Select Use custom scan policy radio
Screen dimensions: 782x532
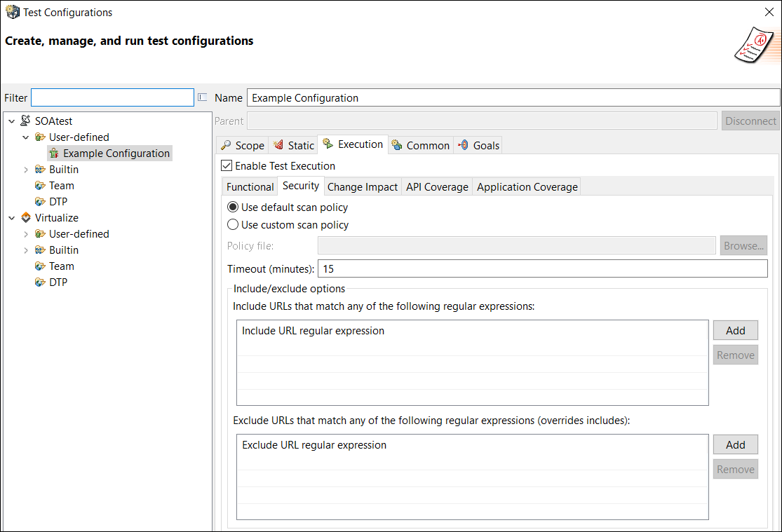pyautogui.click(x=232, y=224)
